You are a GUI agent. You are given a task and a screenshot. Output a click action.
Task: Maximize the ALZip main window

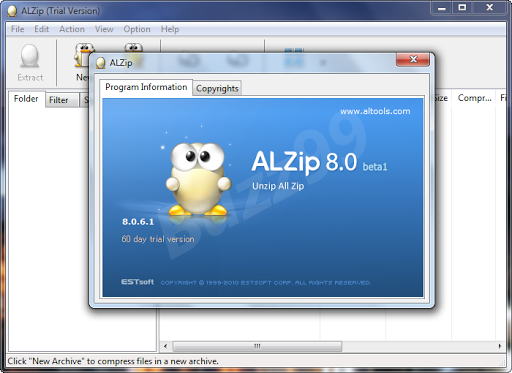point(462,8)
